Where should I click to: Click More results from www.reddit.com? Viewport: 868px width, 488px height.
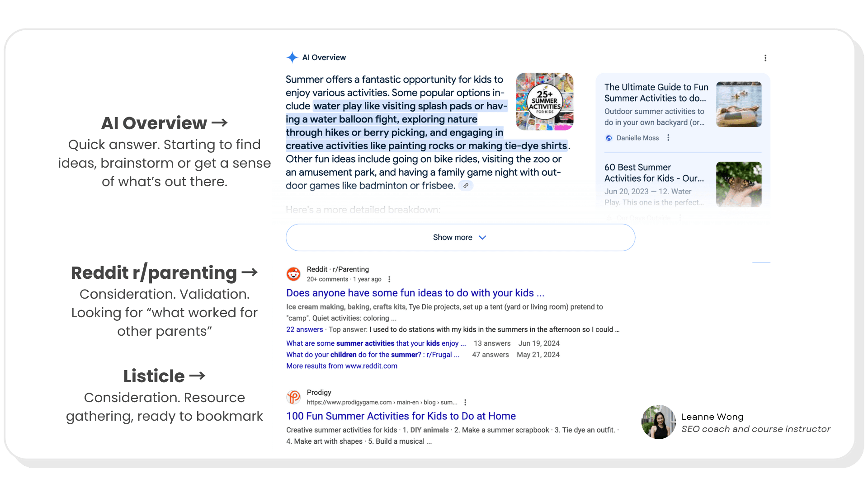coord(341,366)
